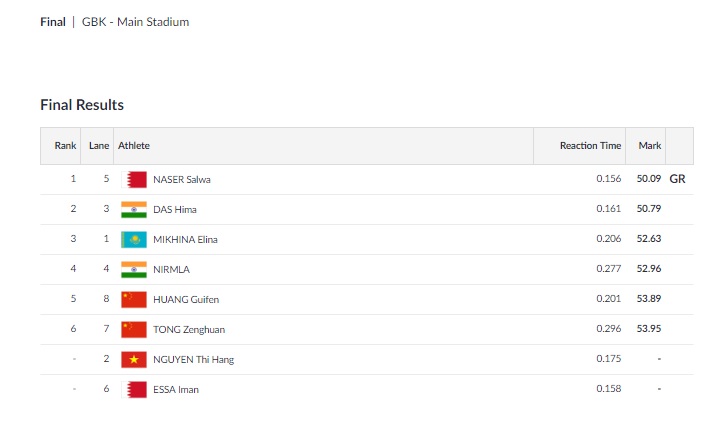Click Vietnam flag beside NGUYEN Thi Hang
The width and height of the screenshot is (723, 447).
click(x=134, y=359)
